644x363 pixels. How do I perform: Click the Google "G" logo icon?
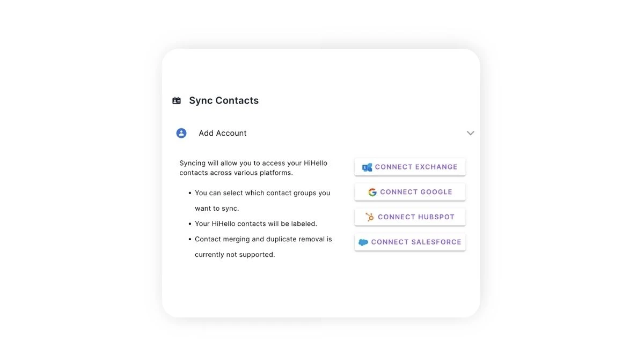[x=372, y=191]
